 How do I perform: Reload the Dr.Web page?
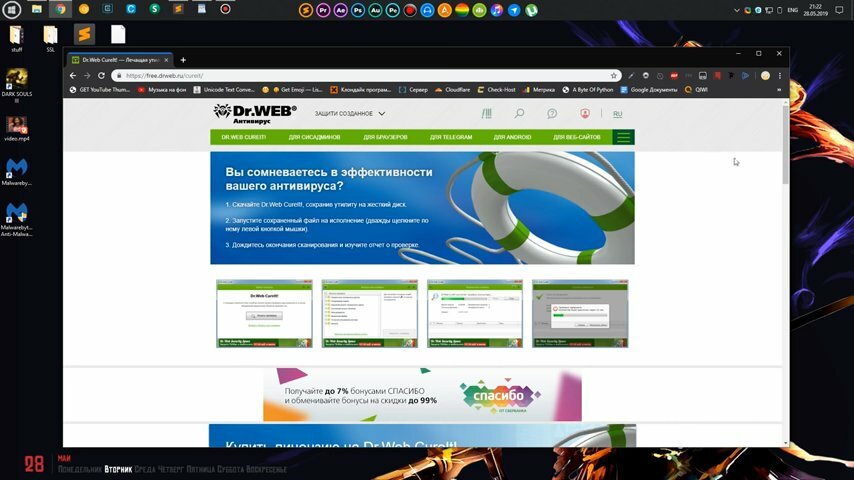coord(101,76)
